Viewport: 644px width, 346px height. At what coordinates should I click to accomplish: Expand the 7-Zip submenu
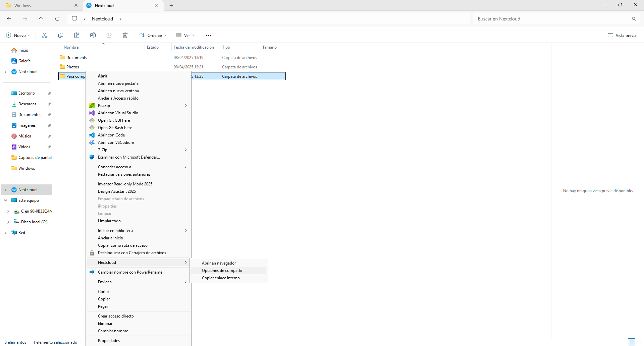186,150
